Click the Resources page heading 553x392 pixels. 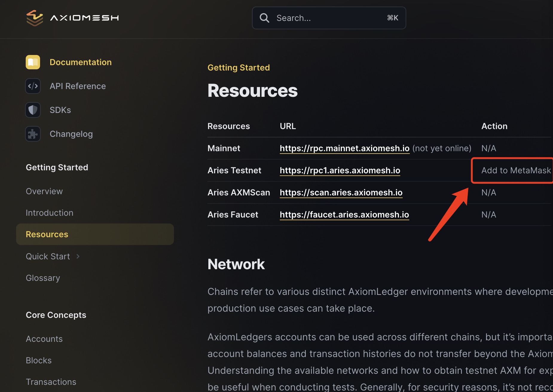coord(253,91)
